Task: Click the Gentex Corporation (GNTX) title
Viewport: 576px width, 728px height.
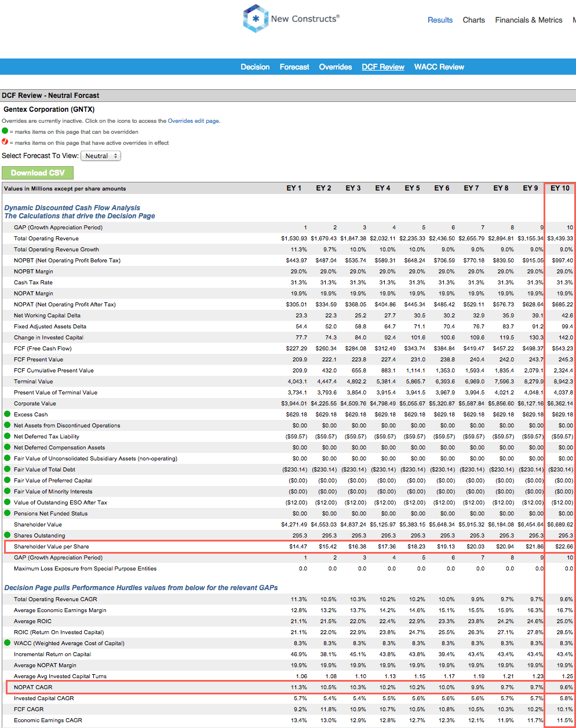Action: pyautogui.click(x=49, y=109)
